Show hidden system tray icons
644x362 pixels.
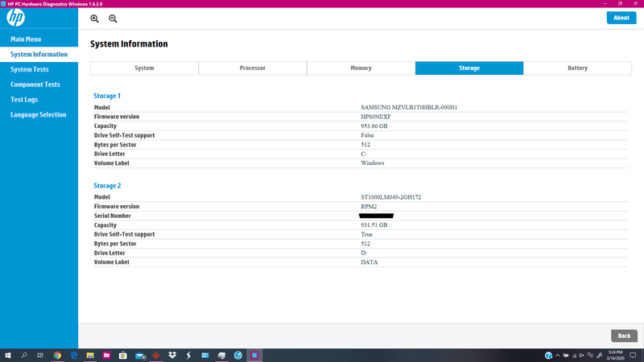click(557, 356)
